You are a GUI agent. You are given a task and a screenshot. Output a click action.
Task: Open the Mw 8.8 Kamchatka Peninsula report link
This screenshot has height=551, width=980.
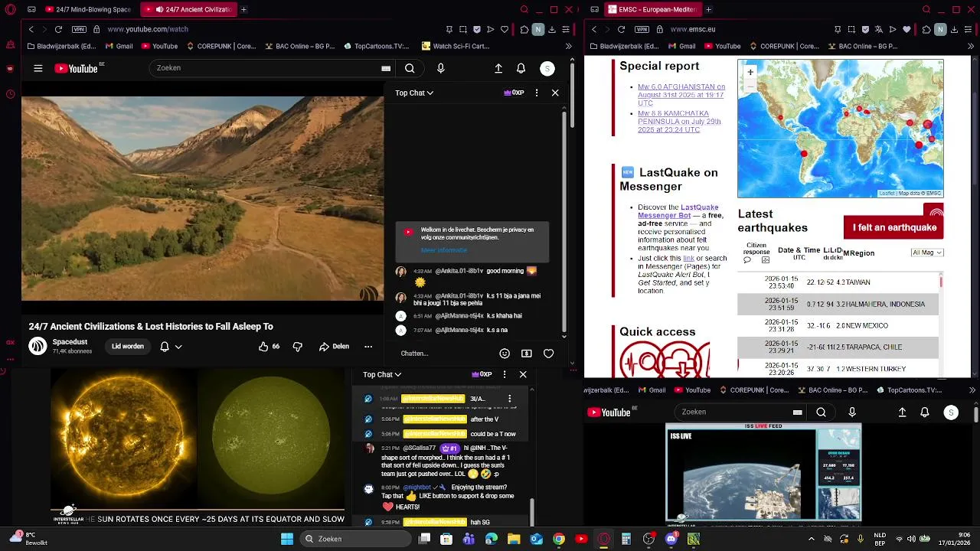coord(679,122)
